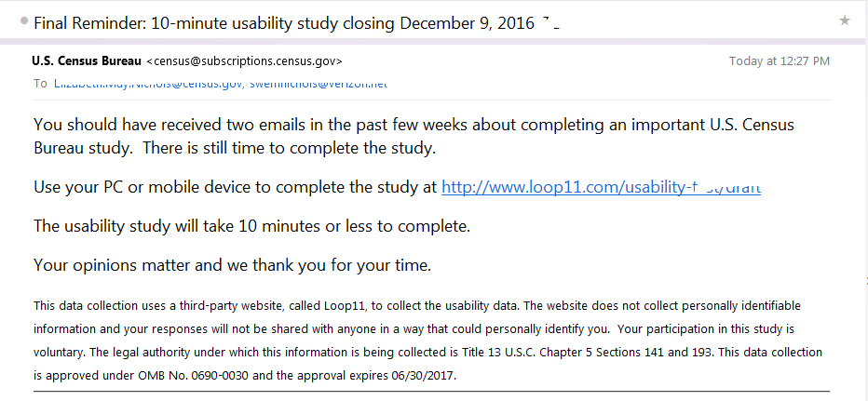Click the To label before recipients
The image size is (868, 401).
(x=40, y=84)
